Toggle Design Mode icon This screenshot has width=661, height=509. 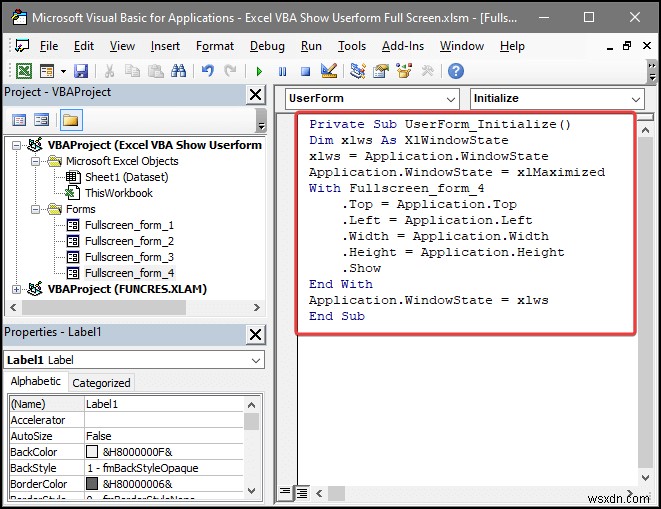(329, 71)
